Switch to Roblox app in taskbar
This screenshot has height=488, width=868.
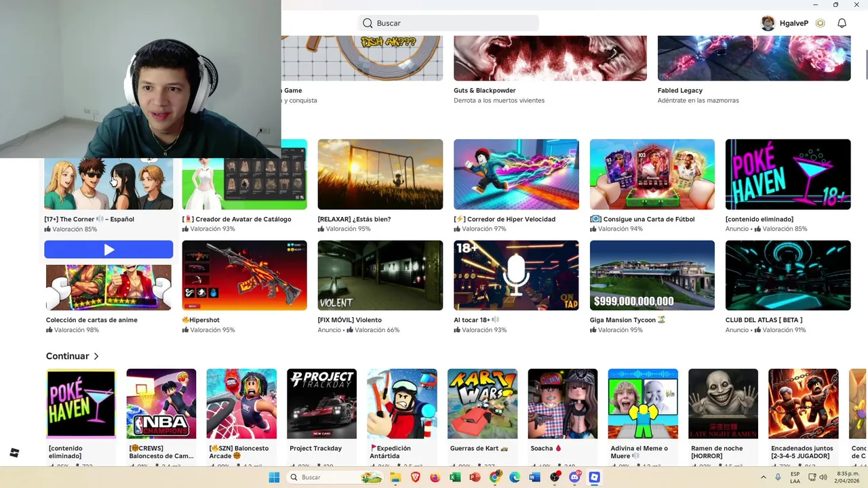594,477
